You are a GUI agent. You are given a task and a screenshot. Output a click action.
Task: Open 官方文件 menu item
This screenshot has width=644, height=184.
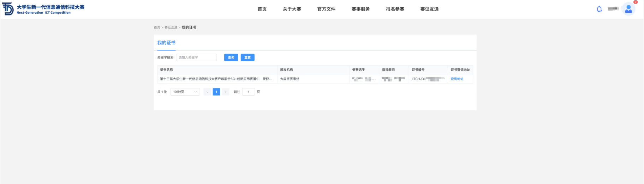tap(326, 9)
